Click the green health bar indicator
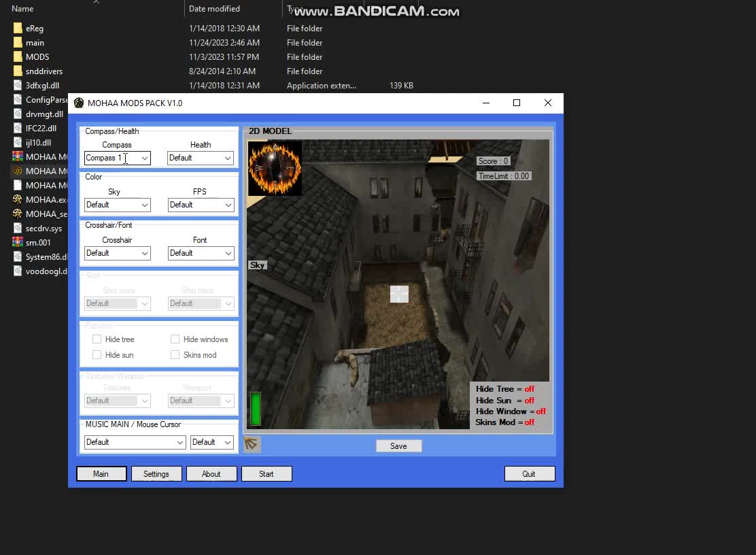756x555 pixels. (x=255, y=408)
